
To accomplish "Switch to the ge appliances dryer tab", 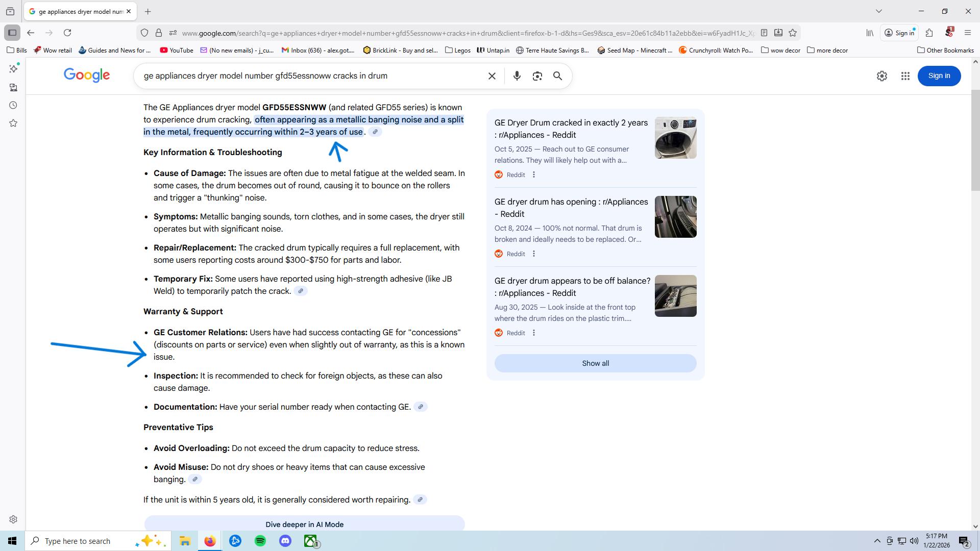I will pos(80,11).
